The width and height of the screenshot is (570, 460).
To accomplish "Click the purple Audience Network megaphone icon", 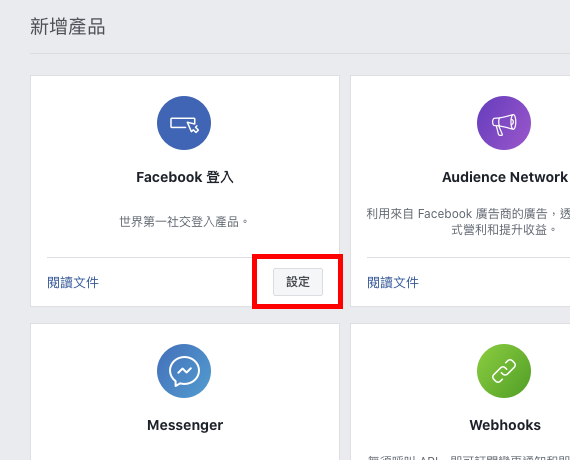I will click(504, 123).
